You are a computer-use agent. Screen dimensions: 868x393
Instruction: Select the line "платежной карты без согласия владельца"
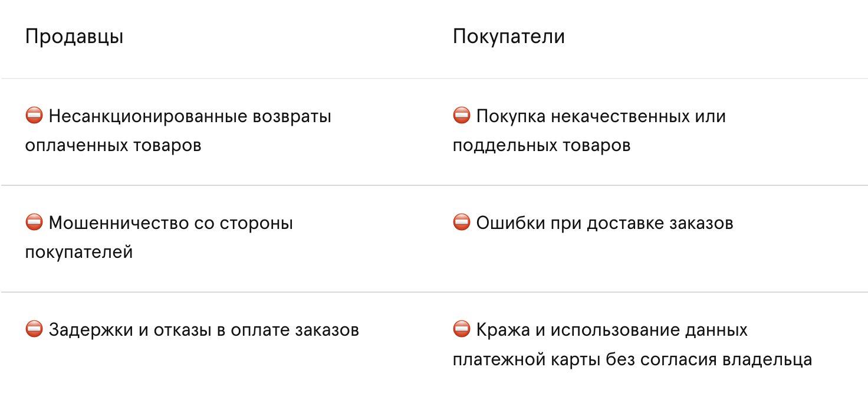(x=632, y=359)
